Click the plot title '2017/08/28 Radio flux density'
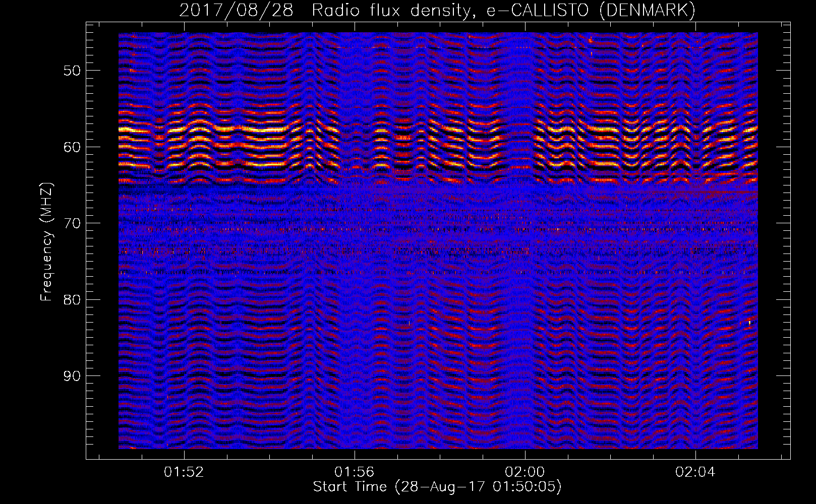 click(x=437, y=11)
